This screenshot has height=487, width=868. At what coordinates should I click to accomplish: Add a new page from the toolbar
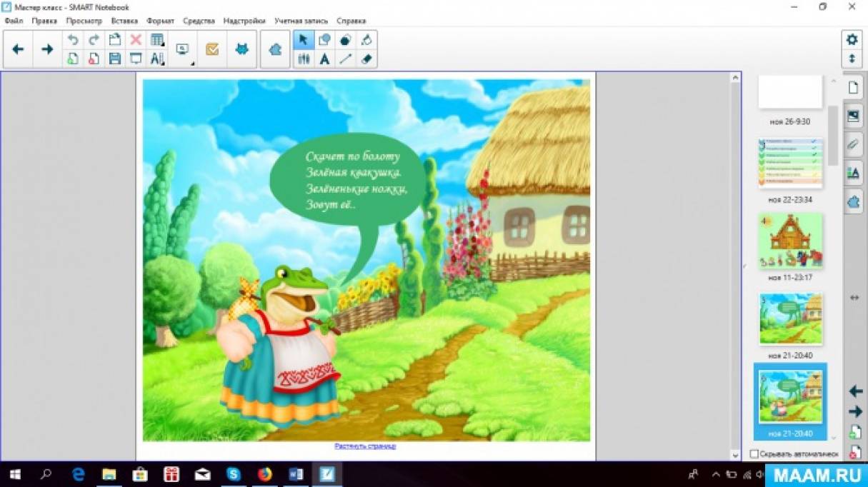(72, 59)
